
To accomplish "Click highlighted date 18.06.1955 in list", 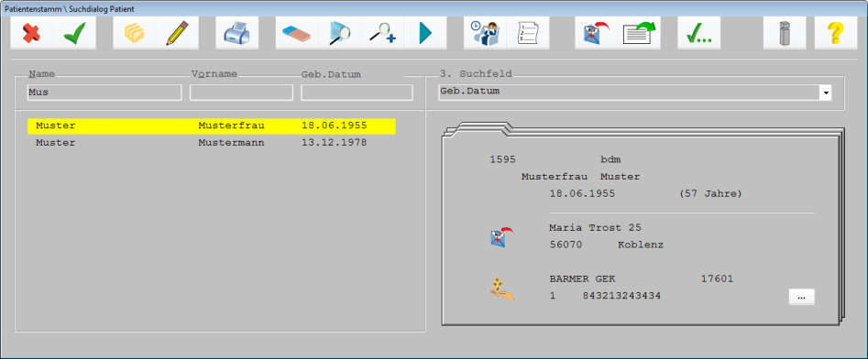I will pos(335,126).
